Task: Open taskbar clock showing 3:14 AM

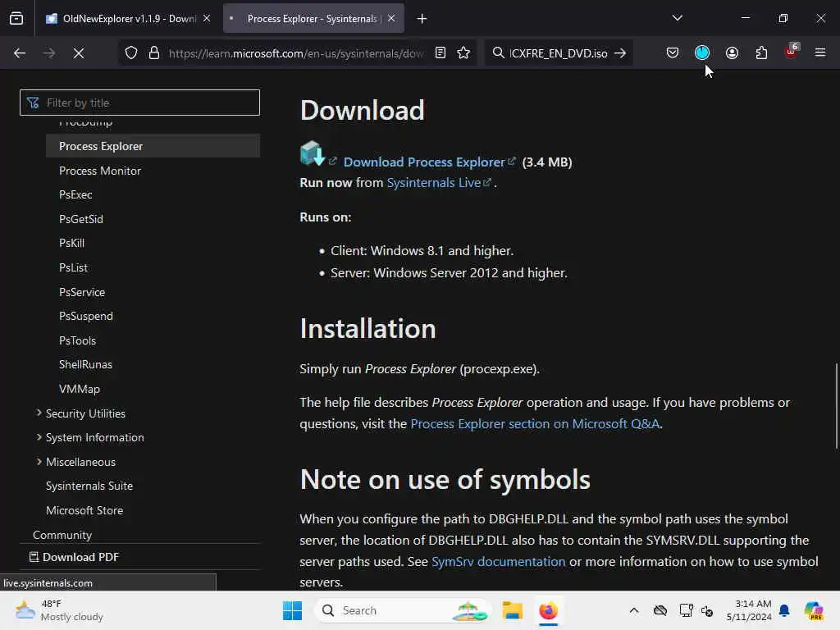Action: 748,610
